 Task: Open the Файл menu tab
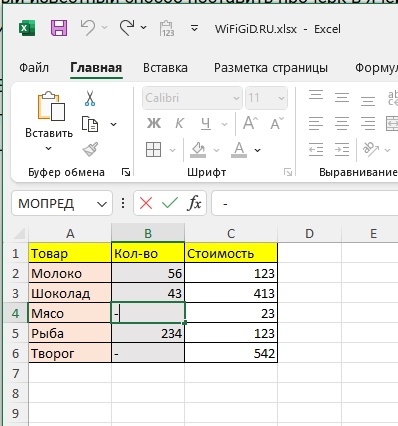pyautogui.click(x=34, y=68)
